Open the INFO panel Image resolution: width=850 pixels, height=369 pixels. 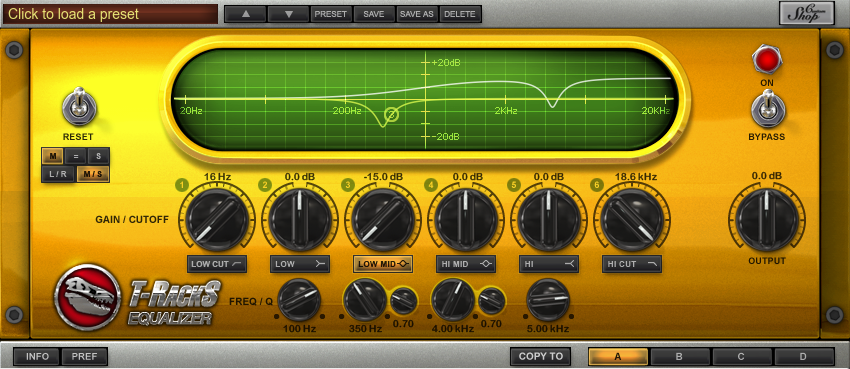37,357
